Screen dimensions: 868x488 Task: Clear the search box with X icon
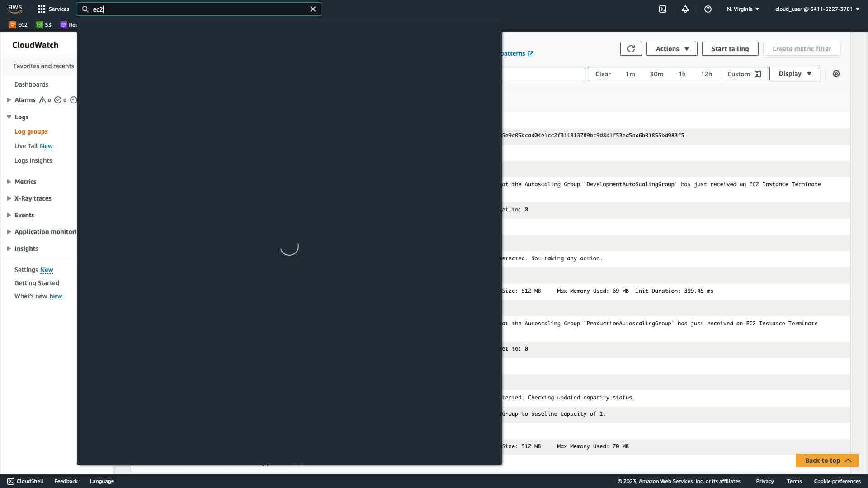[x=313, y=9]
